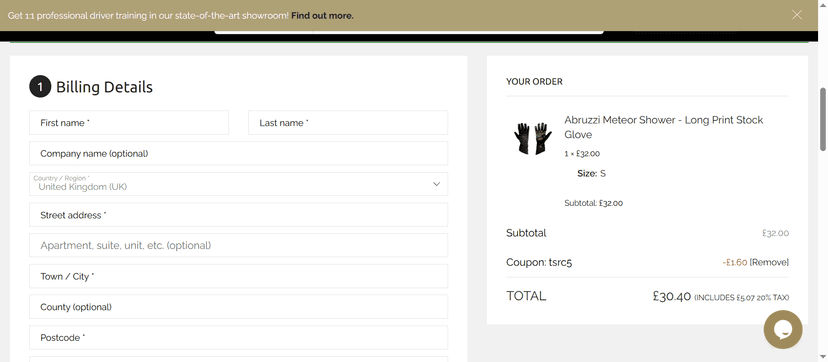Click the '1 × £32.00' quantity line

pos(582,154)
